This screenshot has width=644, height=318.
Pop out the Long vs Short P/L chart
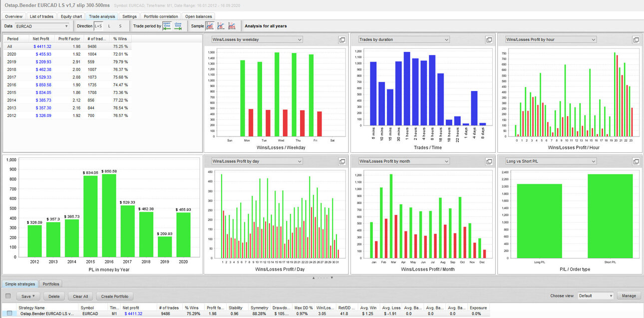pyautogui.click(x=636, y=161)
